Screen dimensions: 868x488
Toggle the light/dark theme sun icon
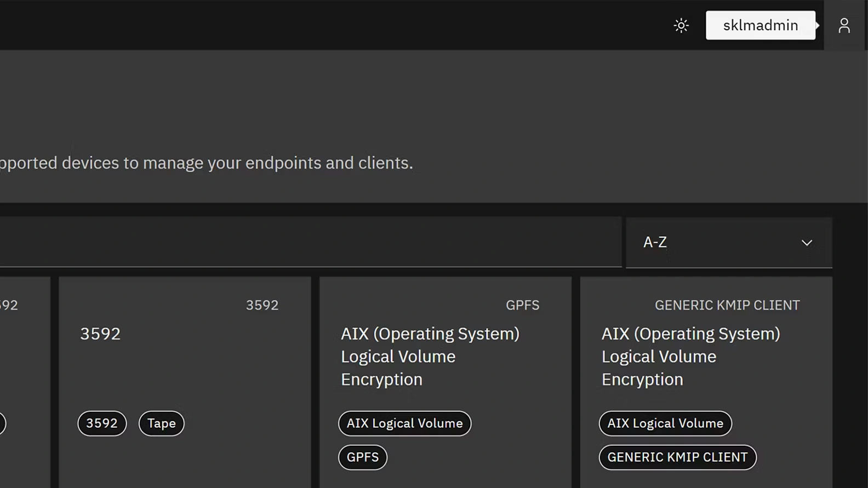click(681, 26)
